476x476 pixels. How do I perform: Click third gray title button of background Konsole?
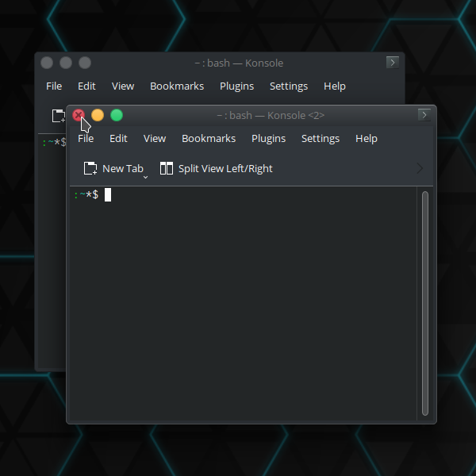(x=85, y=63)
